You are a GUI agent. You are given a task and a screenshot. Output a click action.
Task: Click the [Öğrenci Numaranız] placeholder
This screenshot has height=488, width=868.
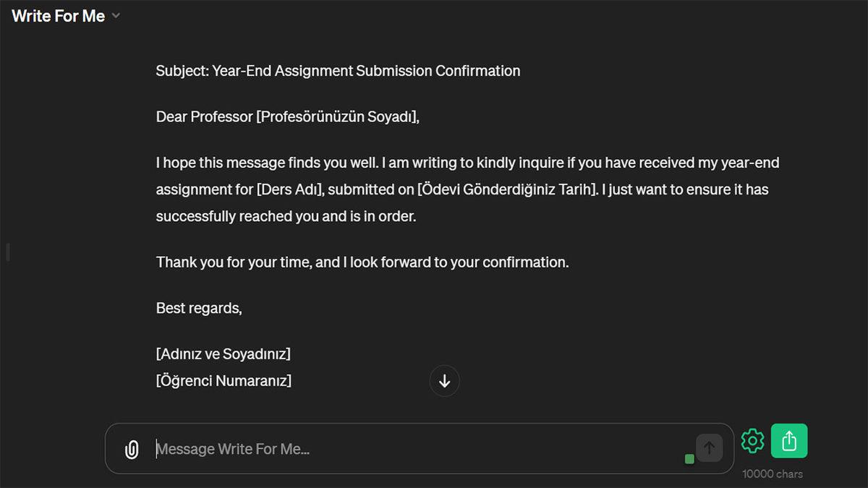tap(224, 380)
